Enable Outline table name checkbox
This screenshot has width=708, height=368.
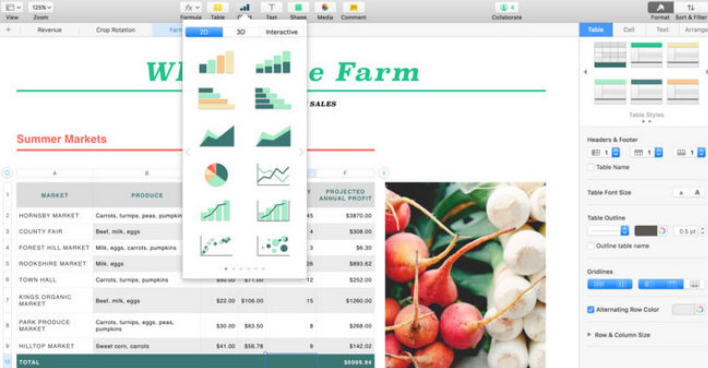591,246
